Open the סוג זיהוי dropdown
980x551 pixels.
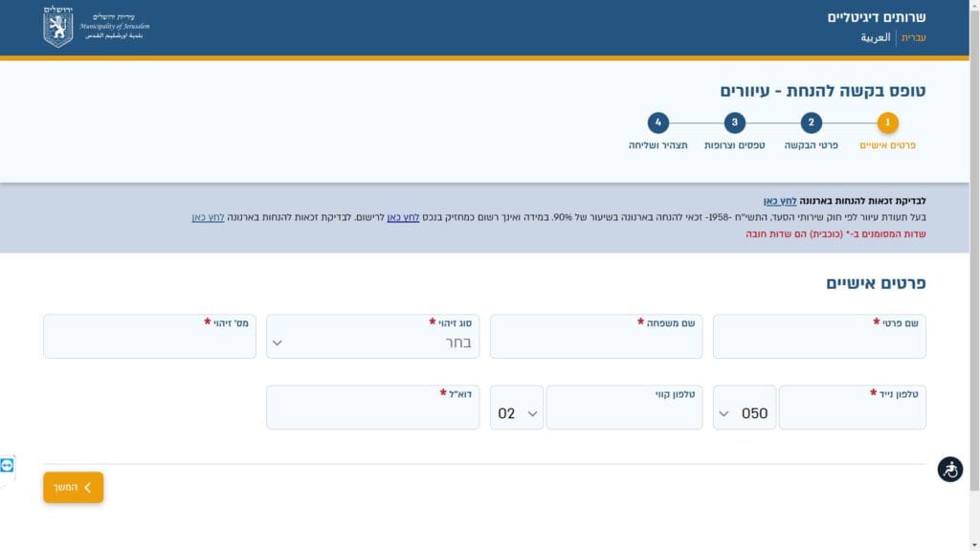pos(372,342)
